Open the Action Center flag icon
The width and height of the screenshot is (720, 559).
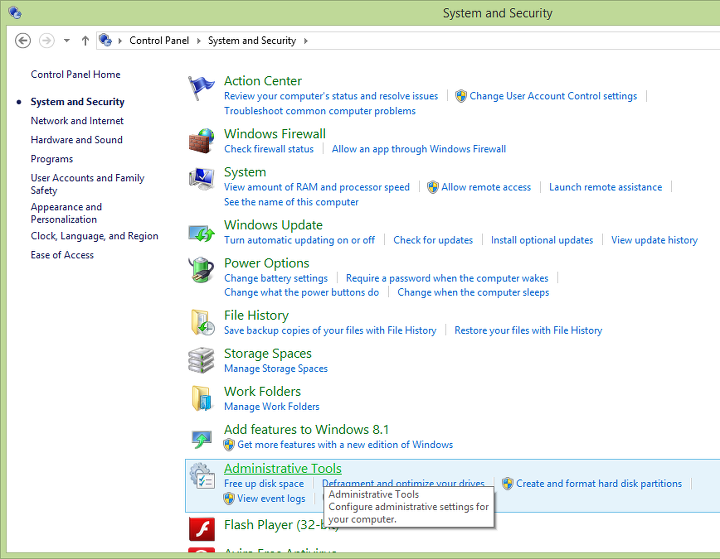201,88
